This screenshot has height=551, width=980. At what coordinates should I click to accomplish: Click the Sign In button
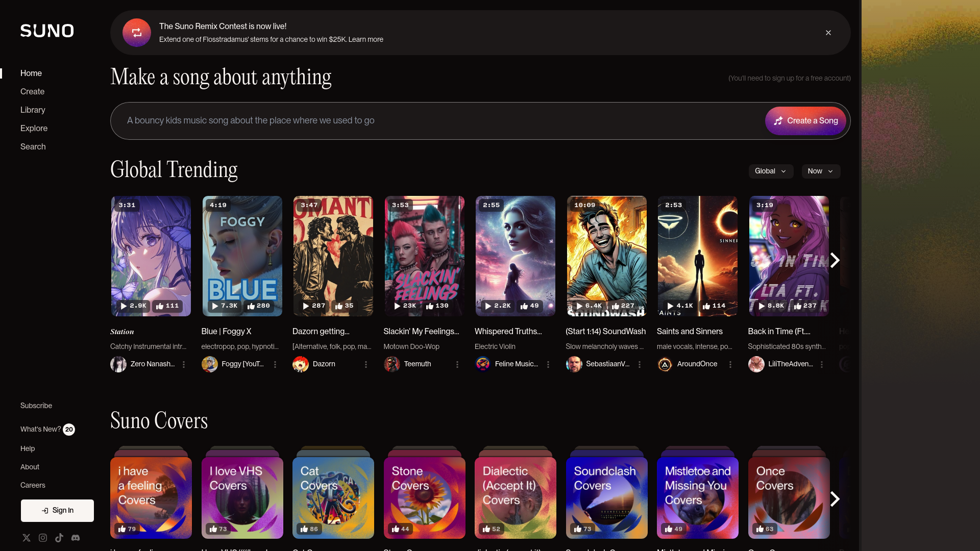coord(57,511)
